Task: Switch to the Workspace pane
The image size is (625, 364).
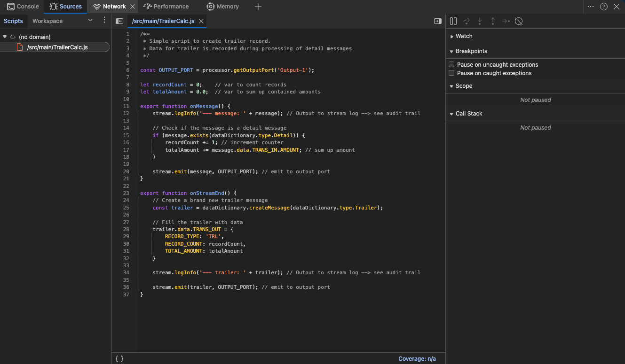Action: 47,21
